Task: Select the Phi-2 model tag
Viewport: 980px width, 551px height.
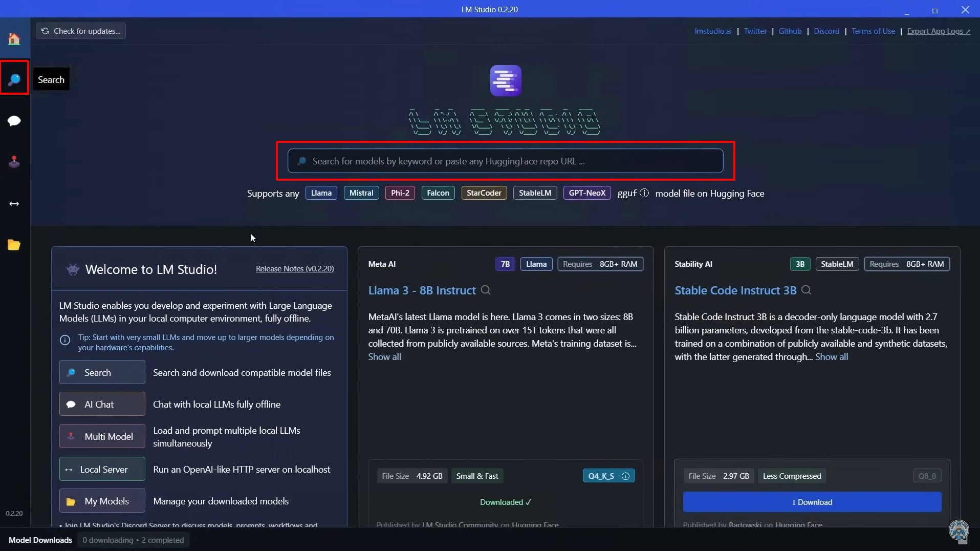Action: [400, 193]
